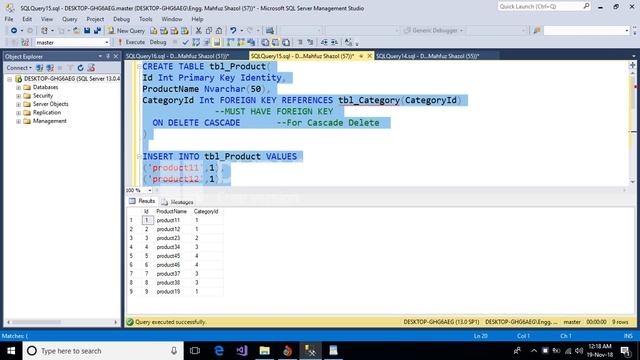Click the Undo arrow icon
This screenshot has width=640, height=360.
tap(233, 31)
